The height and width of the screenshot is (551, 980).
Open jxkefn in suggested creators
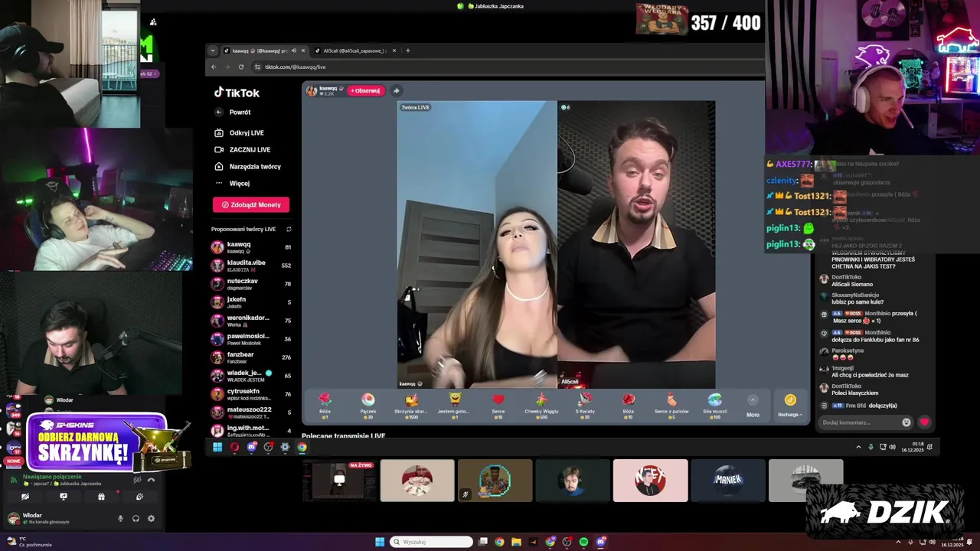click(251, 302)
